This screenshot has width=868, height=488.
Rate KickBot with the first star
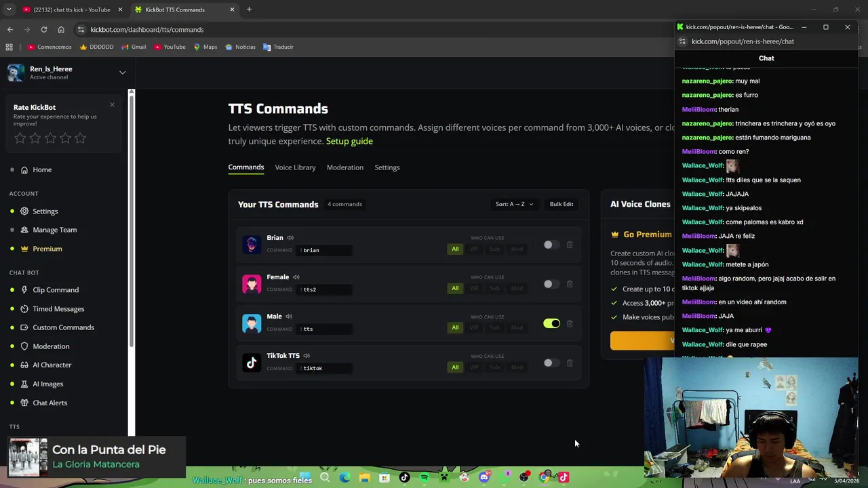click(x=20, y=138)
